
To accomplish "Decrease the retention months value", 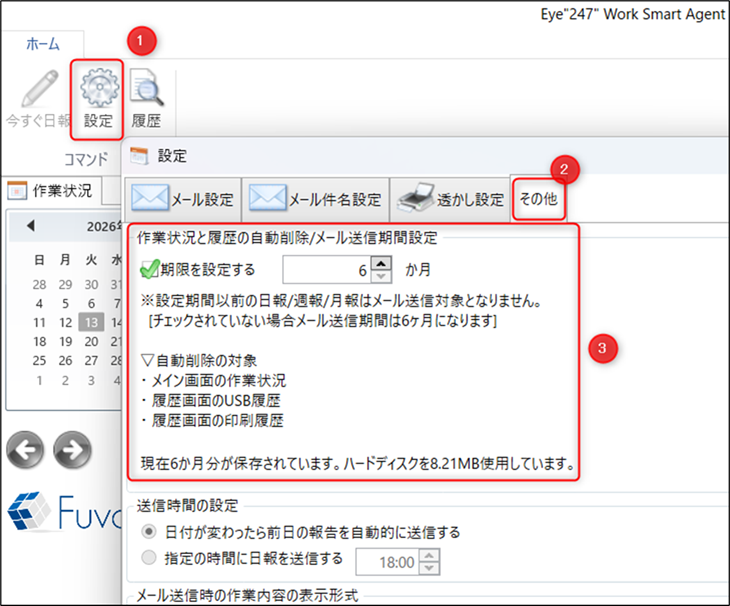I will tap(381, 276).
